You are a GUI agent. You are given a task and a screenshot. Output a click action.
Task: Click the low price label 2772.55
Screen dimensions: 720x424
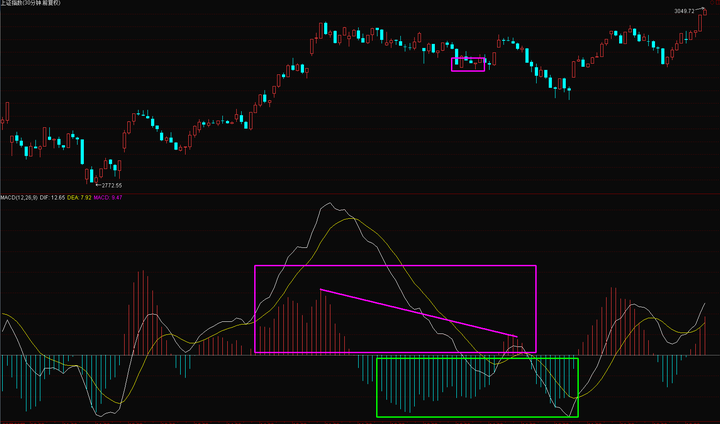point(112,186)
